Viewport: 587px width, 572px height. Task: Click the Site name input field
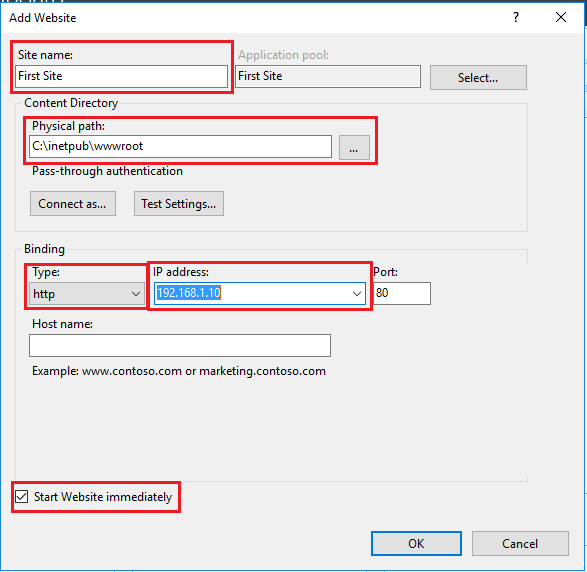click(121, 76)
